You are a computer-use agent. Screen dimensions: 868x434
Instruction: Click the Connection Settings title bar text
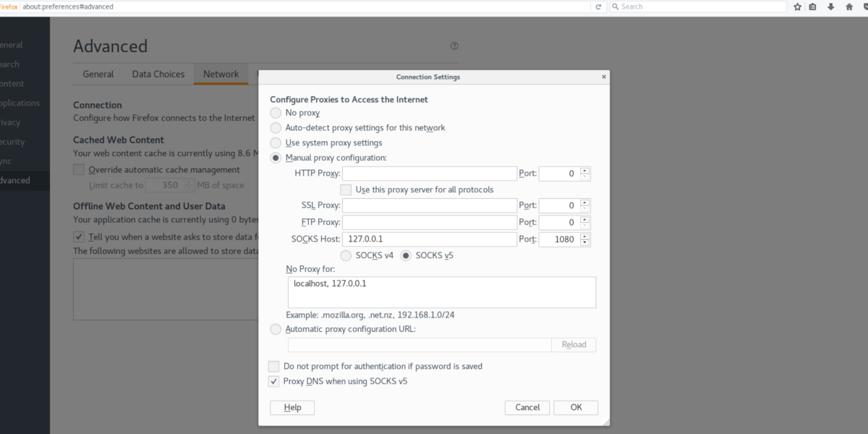pyautogui.click(x=428, y=77)
